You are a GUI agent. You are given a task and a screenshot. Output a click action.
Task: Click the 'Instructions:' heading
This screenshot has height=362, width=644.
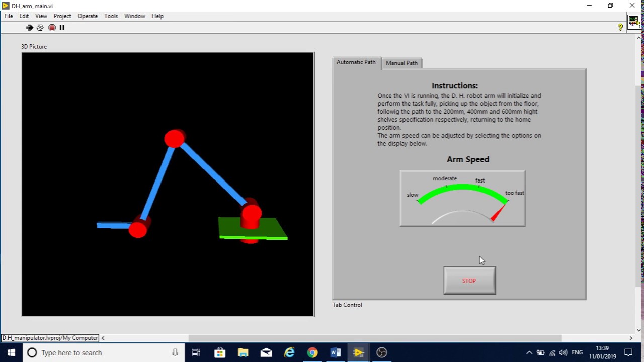pos(455,86)
